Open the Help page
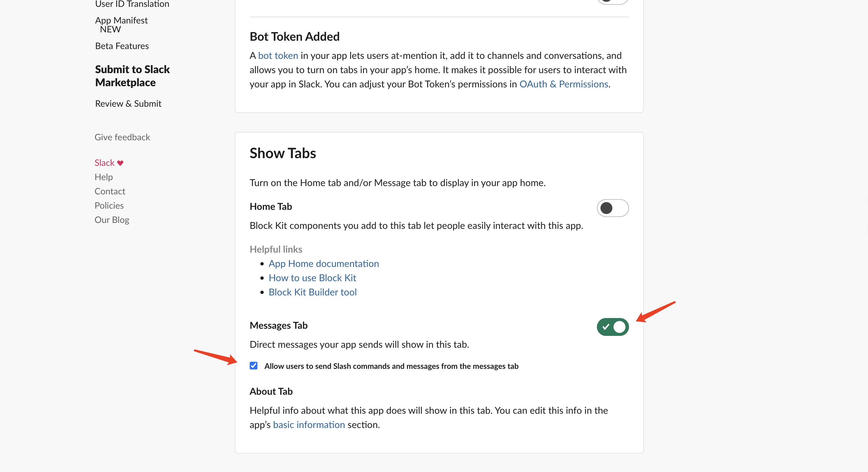 (103, 177)
